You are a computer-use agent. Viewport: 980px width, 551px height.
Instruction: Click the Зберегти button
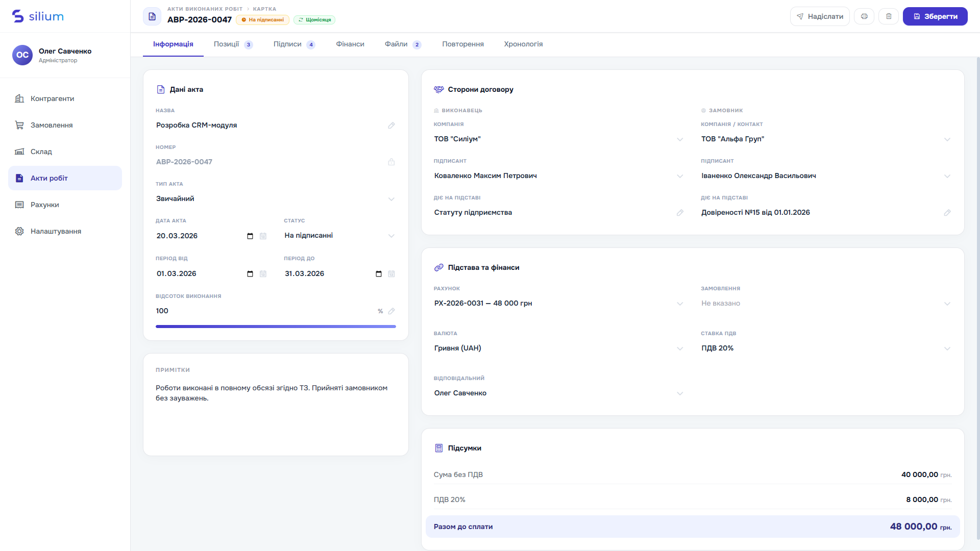click(x=935, y=16)
